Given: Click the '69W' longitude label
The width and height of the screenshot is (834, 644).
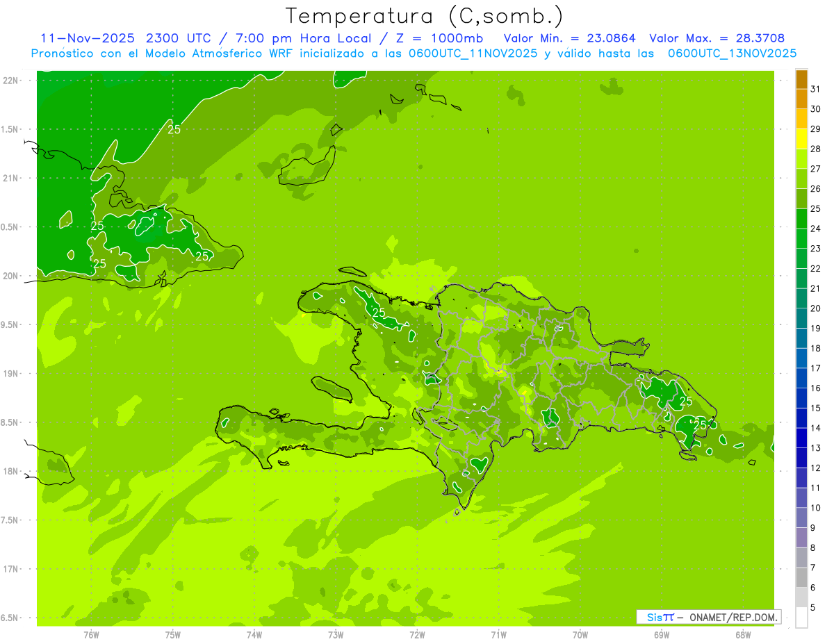Looking at the screenshot, I should (662, 634).
